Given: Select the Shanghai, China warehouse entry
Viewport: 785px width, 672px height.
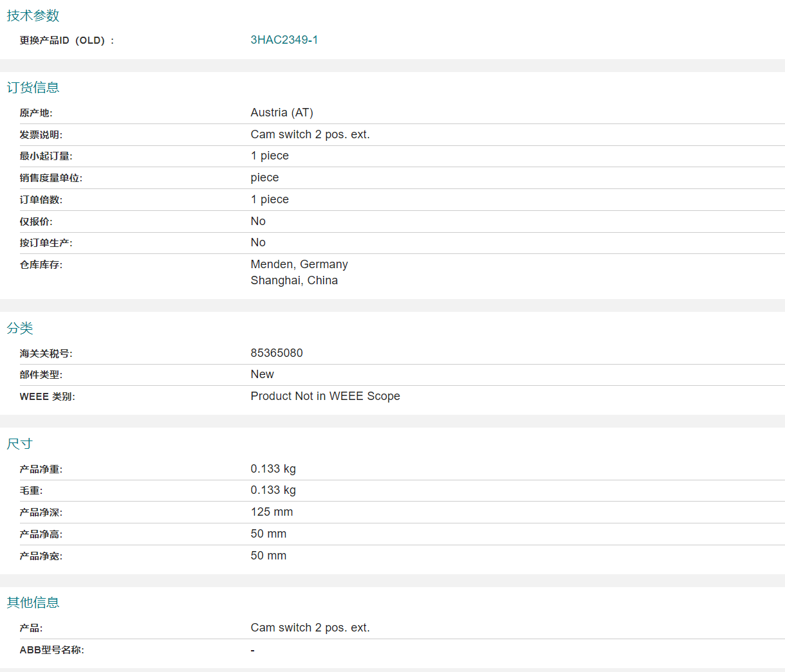Looking at the screenshot, I should click(x=294, y=280).
